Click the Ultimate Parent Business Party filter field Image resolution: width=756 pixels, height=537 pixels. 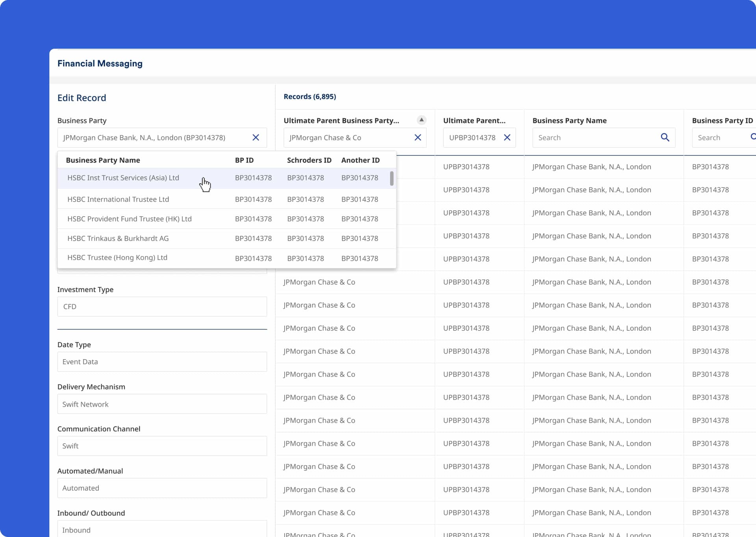click(x=355, y=138)
